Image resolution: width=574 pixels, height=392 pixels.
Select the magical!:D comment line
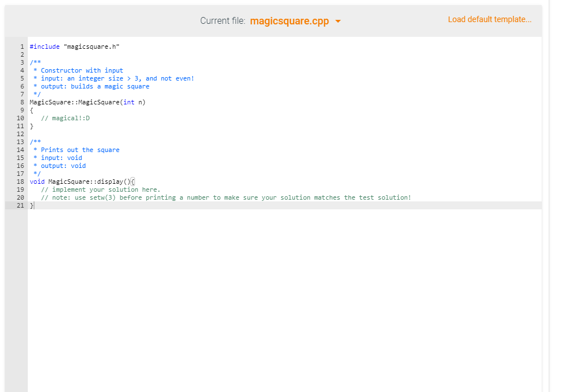[64, 117]
